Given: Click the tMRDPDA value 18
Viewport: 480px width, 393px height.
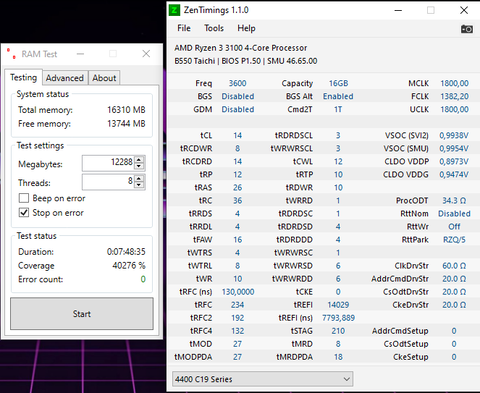Looking at the screenshot, I should (338, 357).
